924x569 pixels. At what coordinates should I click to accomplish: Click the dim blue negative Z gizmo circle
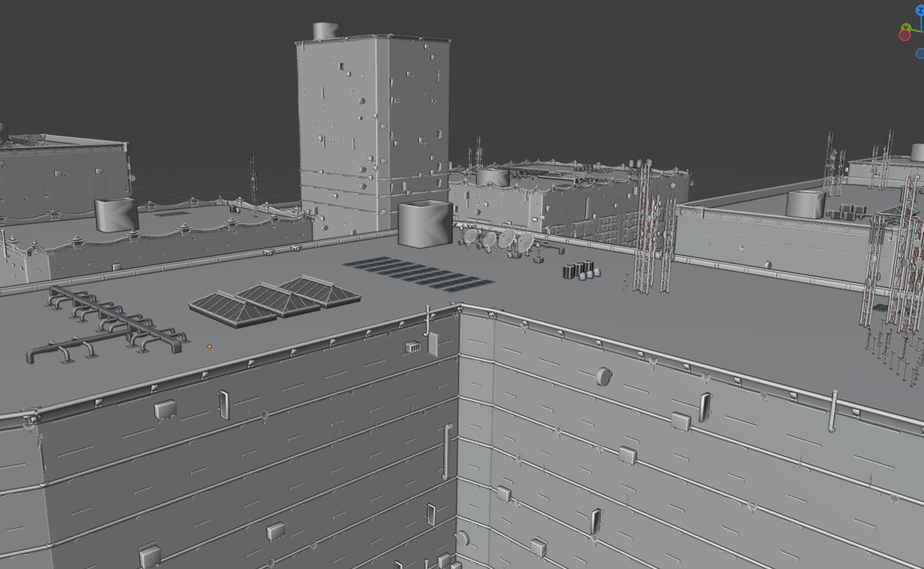coord(921,54)
